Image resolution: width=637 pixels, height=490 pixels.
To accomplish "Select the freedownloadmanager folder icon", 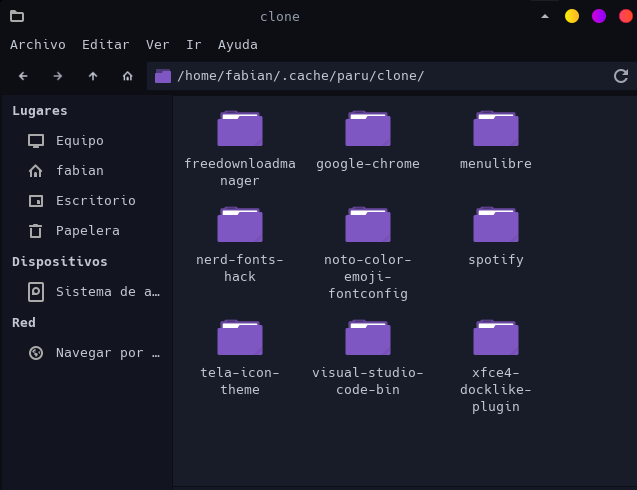I will click(240, 128).
